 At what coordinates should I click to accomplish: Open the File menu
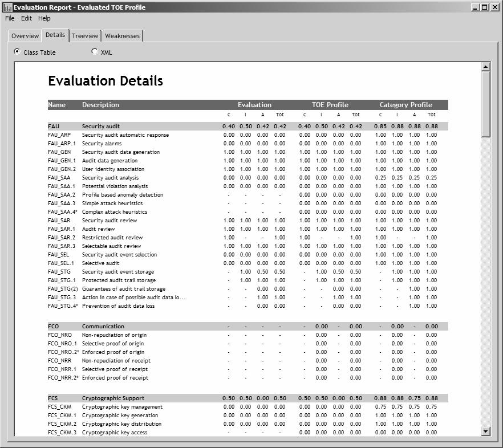point(10,18)
